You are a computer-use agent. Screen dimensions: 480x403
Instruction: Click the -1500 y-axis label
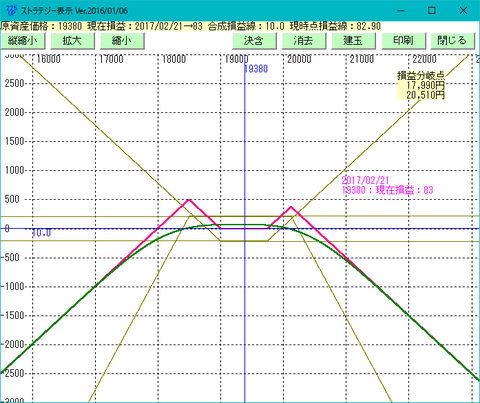pos(13,315)
